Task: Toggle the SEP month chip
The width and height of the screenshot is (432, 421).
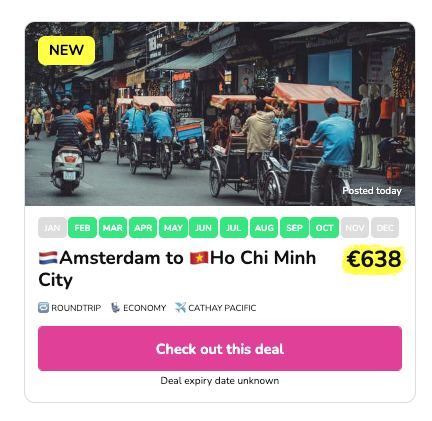Action: tap(294, 228)
